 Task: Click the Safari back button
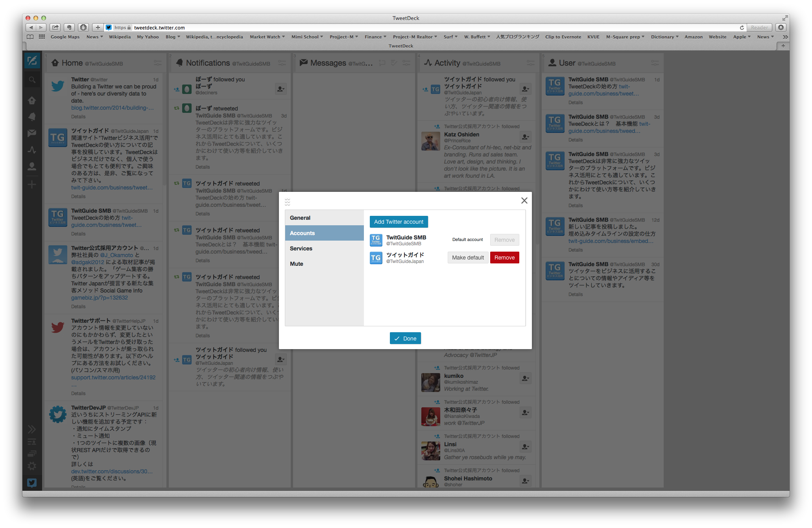point(31,28)
